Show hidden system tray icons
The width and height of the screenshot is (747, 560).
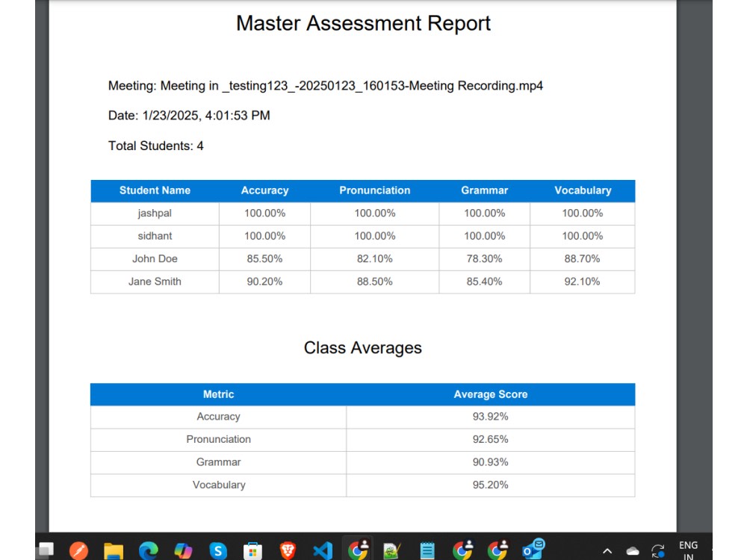[607, 552]
